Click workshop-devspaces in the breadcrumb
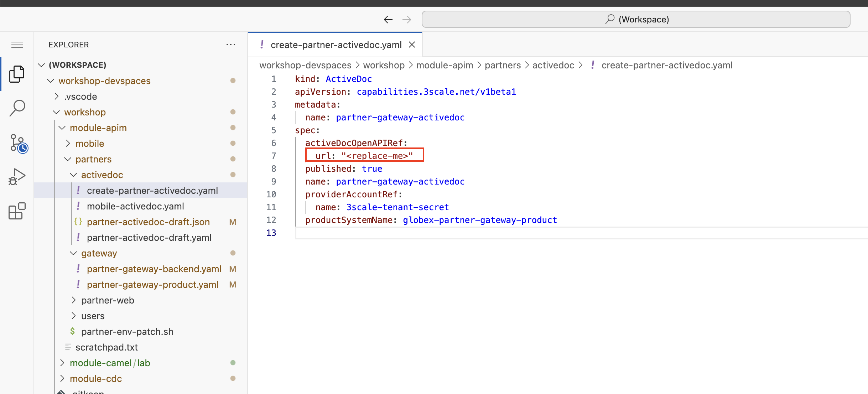Image resolution: width=868 pixels, height=394 pixels. [x=305, y=65]
